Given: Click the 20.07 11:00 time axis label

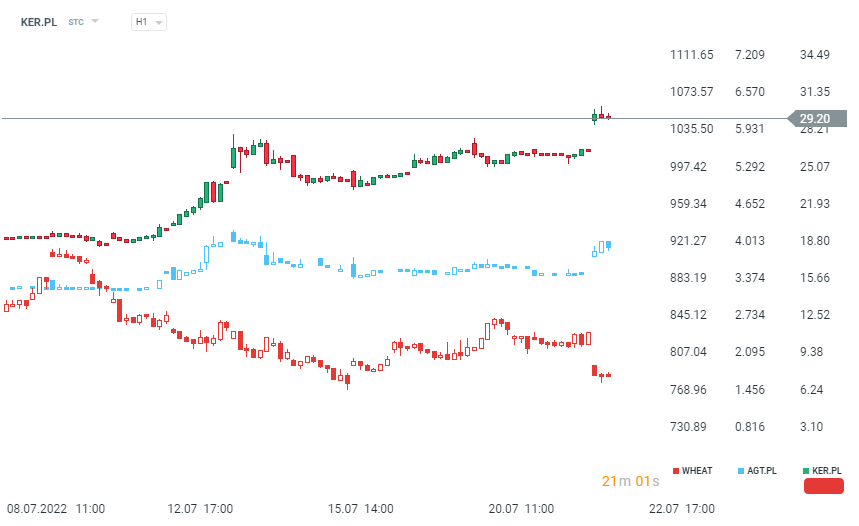Looking at the screenshot, I should click(521, 509).
